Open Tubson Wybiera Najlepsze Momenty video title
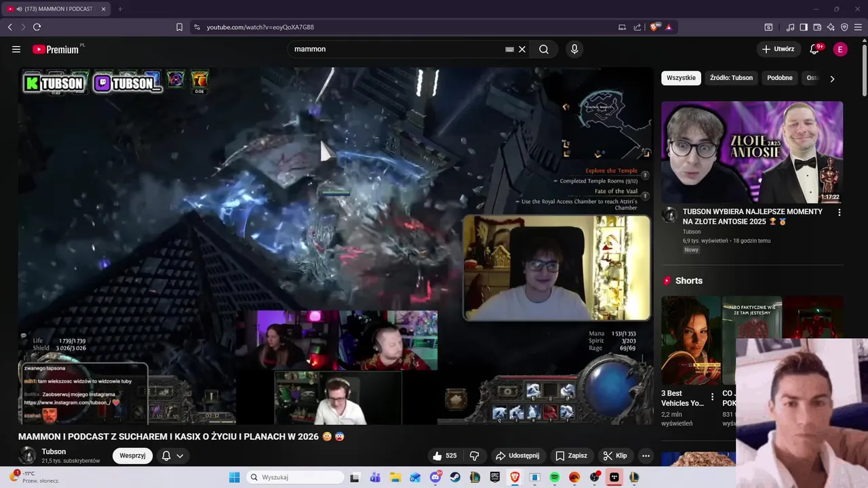The height and width of the screenshot is (488, 868). tap(753, 216)
